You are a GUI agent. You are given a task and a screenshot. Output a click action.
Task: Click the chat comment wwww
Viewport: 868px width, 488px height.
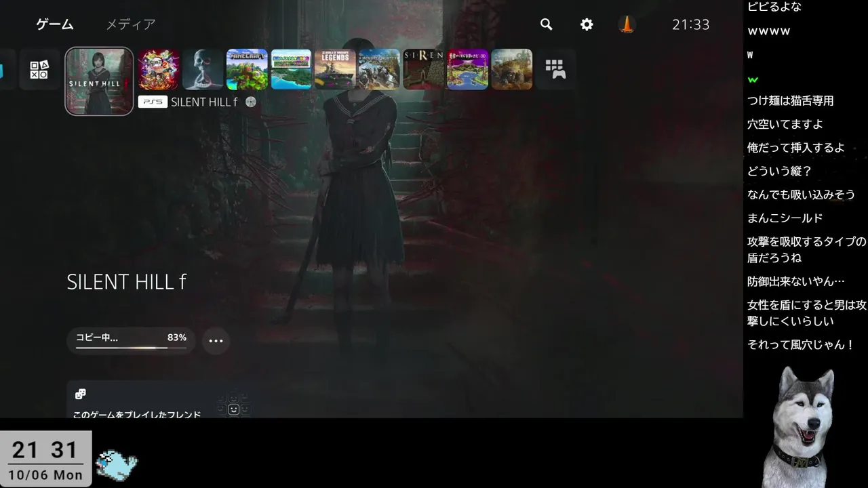768,31
